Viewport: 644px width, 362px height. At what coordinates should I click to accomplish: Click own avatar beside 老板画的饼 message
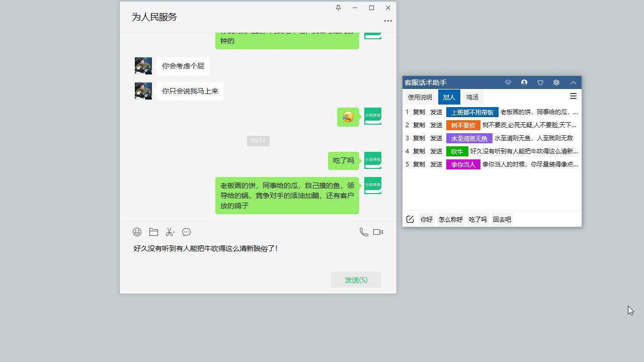(373, 186)
